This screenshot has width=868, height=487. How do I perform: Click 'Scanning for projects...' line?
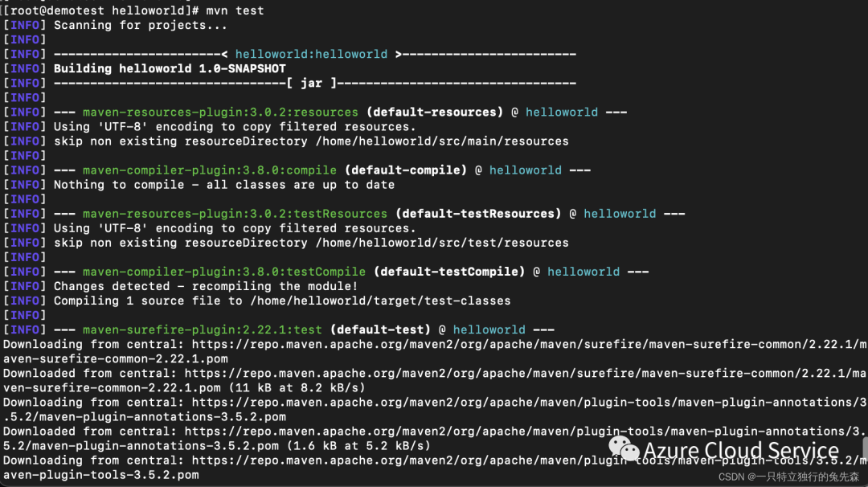[140, 26]
